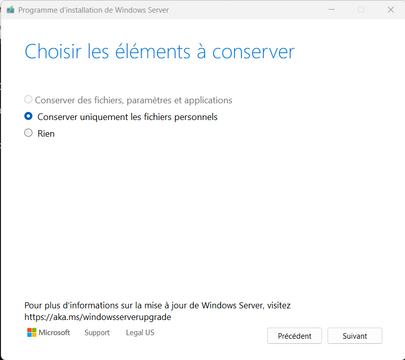405x360 pixels.
Task: Click the aka.ms/windowsserverupgrade URL text
Action: click(98, 317)
